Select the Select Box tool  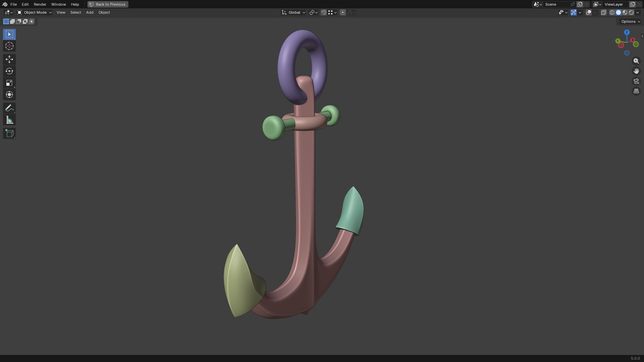[x=9, y=34]
